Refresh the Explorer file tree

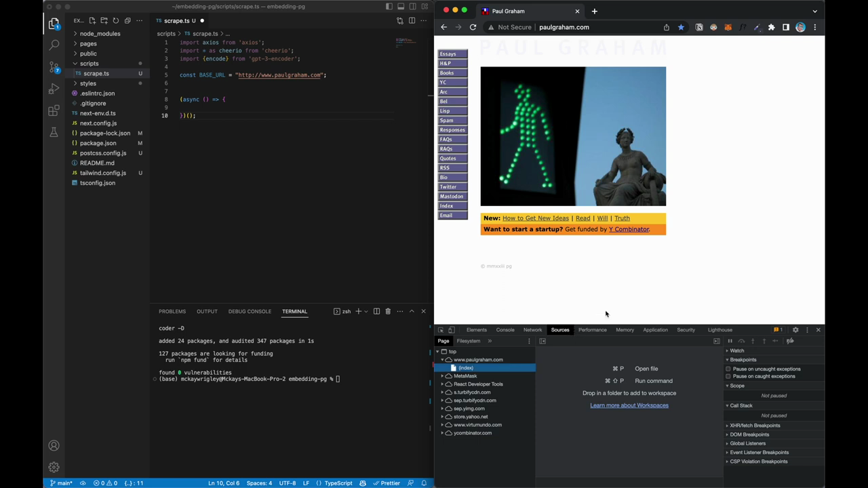coord(115,20)
